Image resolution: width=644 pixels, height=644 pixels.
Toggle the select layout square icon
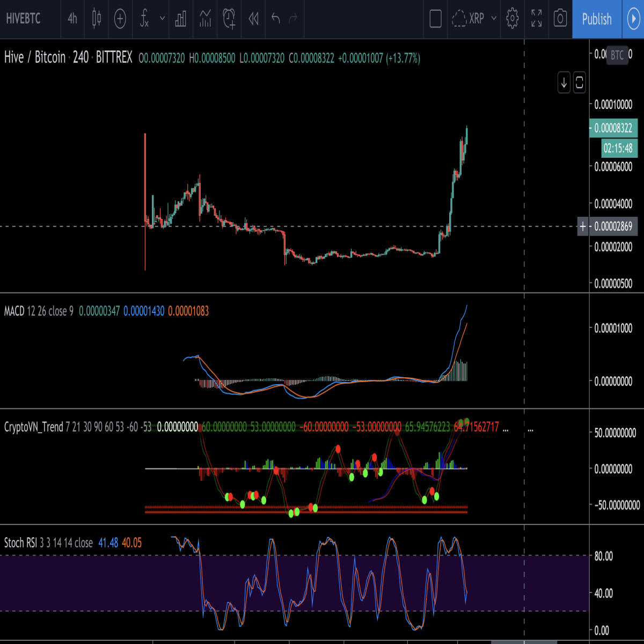[x=436, y=19]
